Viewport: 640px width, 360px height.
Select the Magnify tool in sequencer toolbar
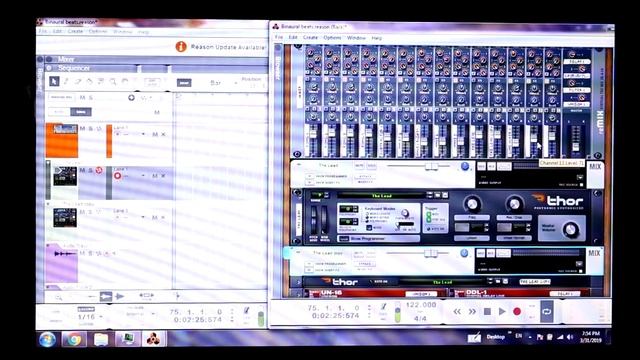pyautogui.click(x=113, y=82)
